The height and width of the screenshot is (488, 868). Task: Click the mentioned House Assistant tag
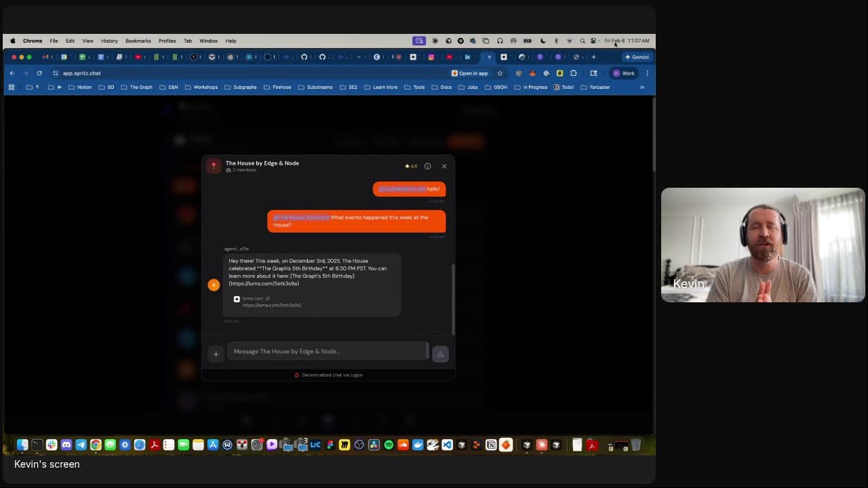point(301,218)
